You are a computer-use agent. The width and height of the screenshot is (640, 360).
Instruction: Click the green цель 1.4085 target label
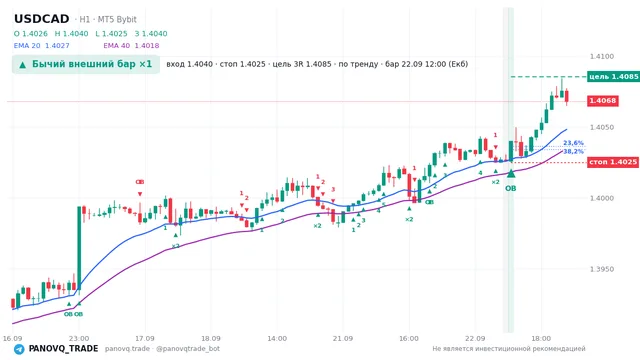coord(613,77)
